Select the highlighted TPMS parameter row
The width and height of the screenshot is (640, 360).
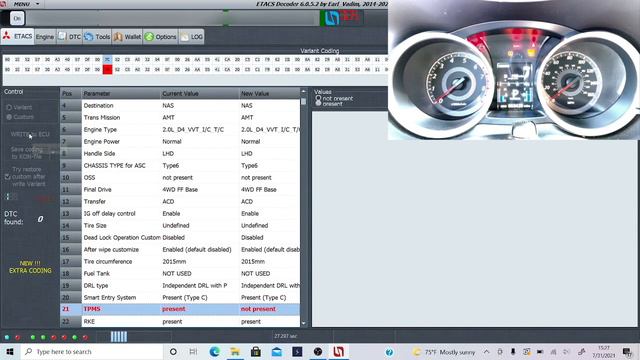[x=180, y=309]
